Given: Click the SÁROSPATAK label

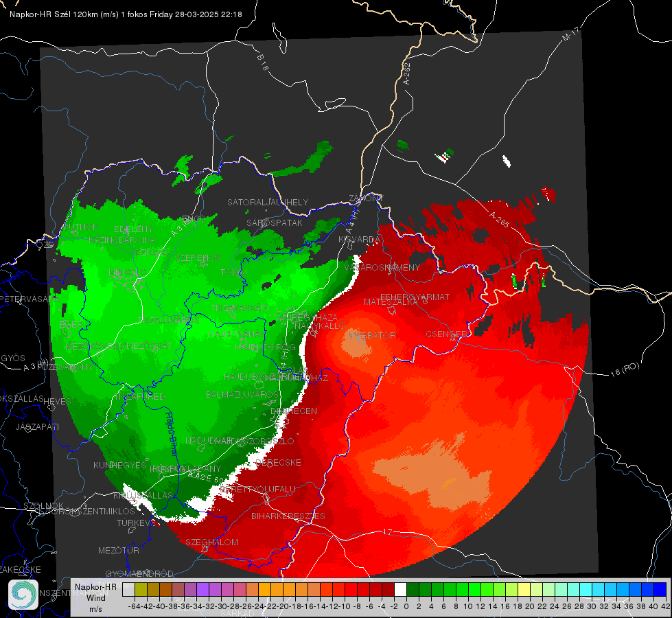Looking at the screenshot, I should [x=275, y=222].
